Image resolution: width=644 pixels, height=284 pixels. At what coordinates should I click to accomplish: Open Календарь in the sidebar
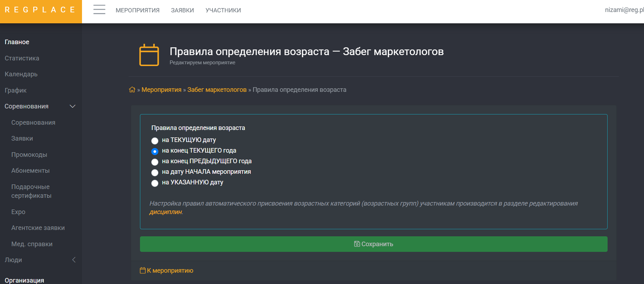point(21,74)
